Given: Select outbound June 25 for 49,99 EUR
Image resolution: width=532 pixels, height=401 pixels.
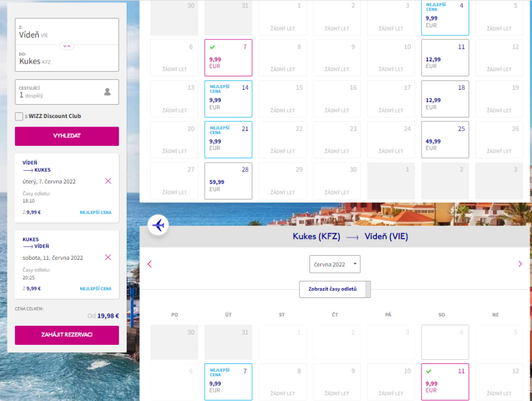Looking at the screenshot, I should tap(445, 139).
